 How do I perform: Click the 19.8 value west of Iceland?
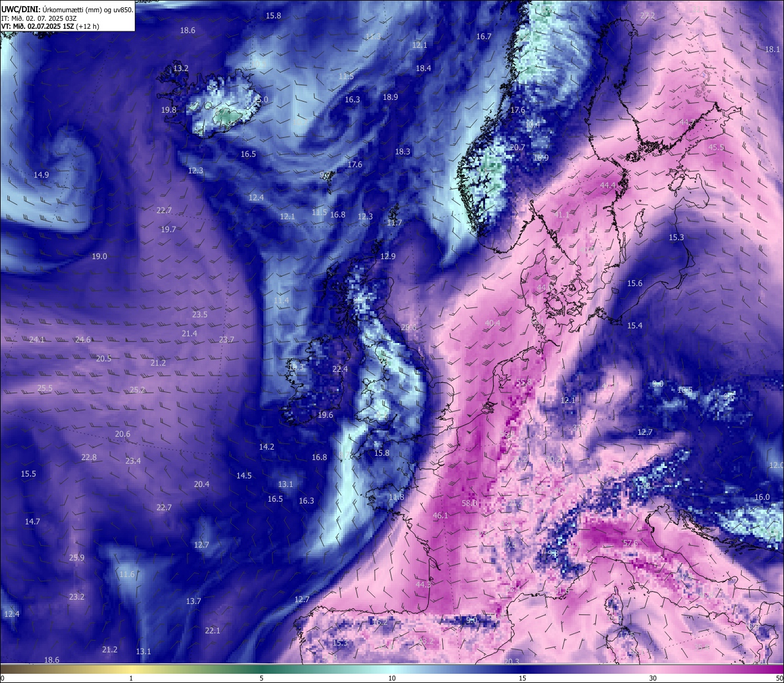point(169,110)
